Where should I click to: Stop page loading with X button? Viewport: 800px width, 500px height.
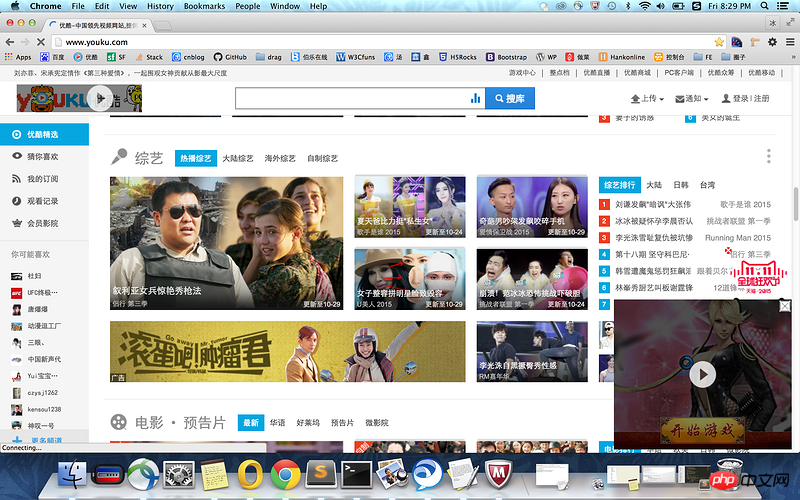(39, 42)
